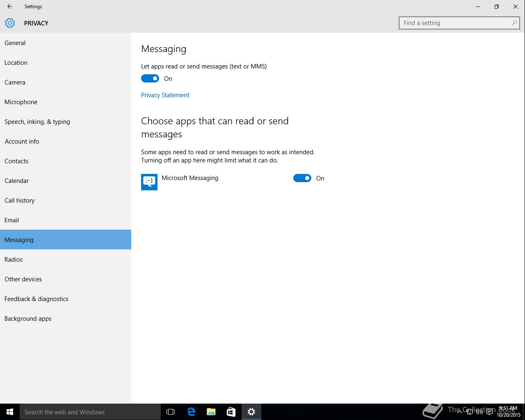Click the back arrow in Settings
This screenshot has height=420, width=525.
10,7
